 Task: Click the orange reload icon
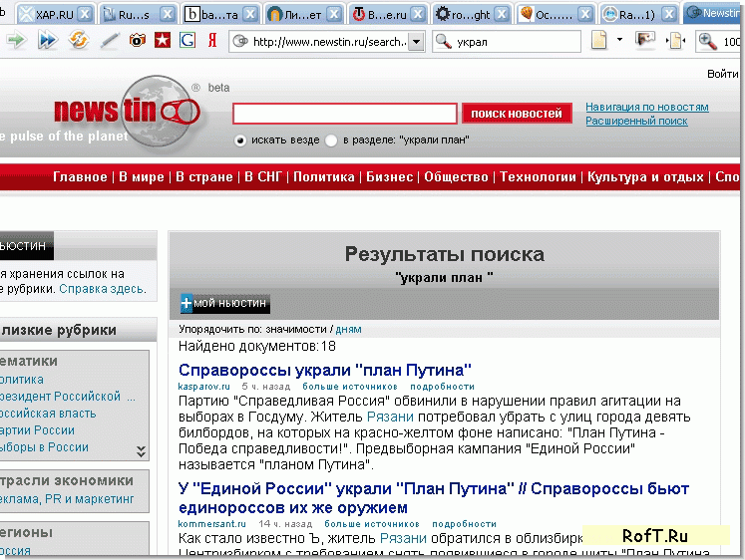tap(77, 41)
